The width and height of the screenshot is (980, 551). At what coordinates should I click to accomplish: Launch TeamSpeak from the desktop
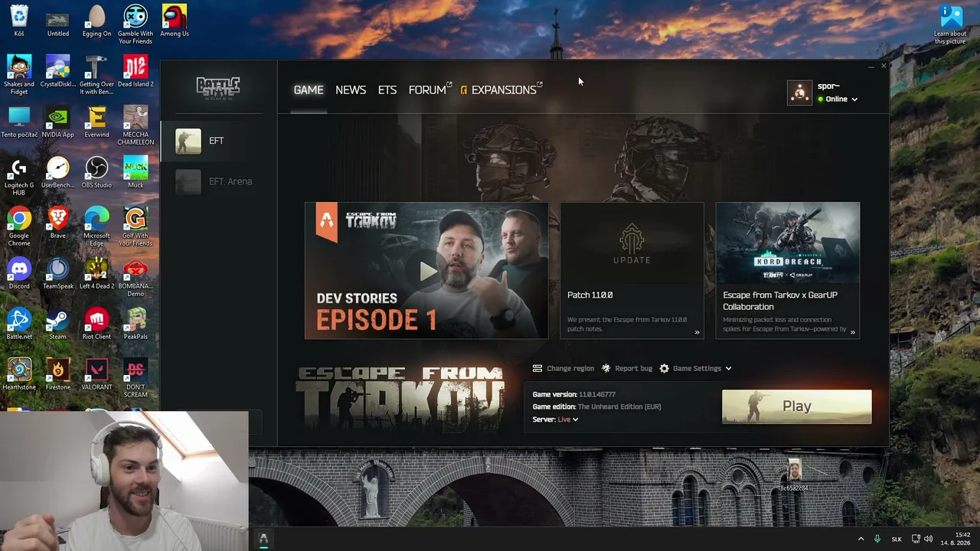(58, 274)
